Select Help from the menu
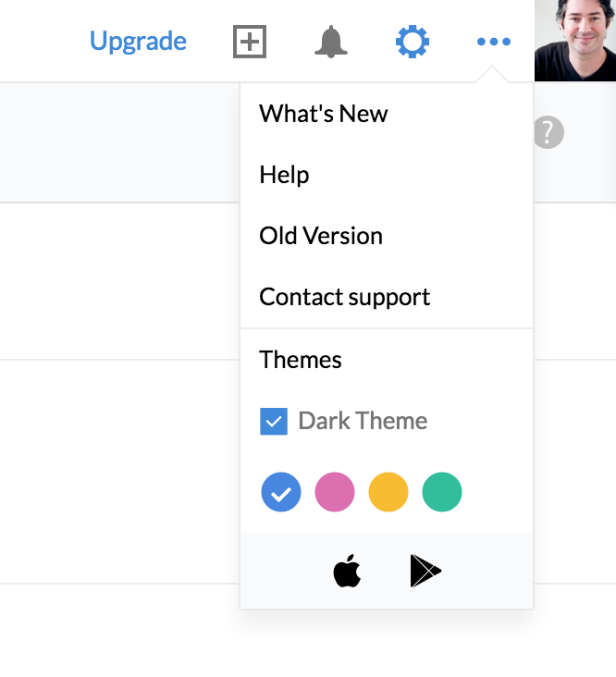This screenshot has height=677, width=616. [284, 175]
